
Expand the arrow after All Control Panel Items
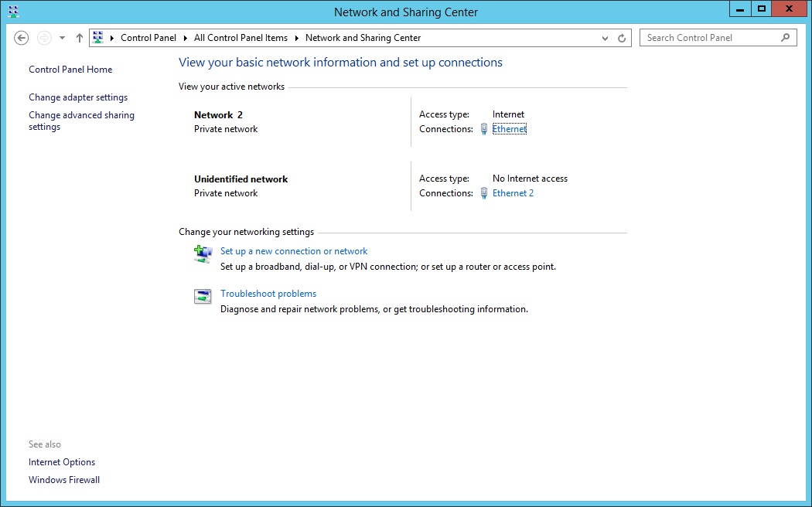tap(297, 38)
